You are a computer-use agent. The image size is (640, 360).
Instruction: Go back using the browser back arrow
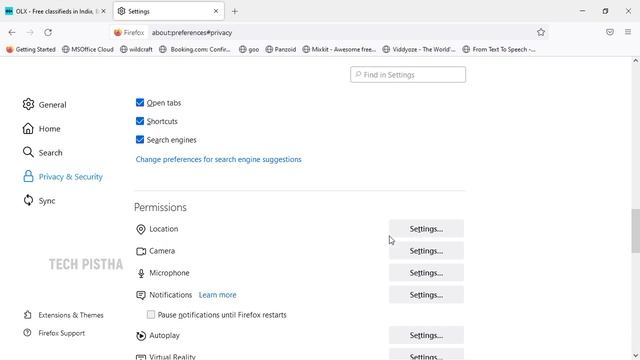[12, 32]
